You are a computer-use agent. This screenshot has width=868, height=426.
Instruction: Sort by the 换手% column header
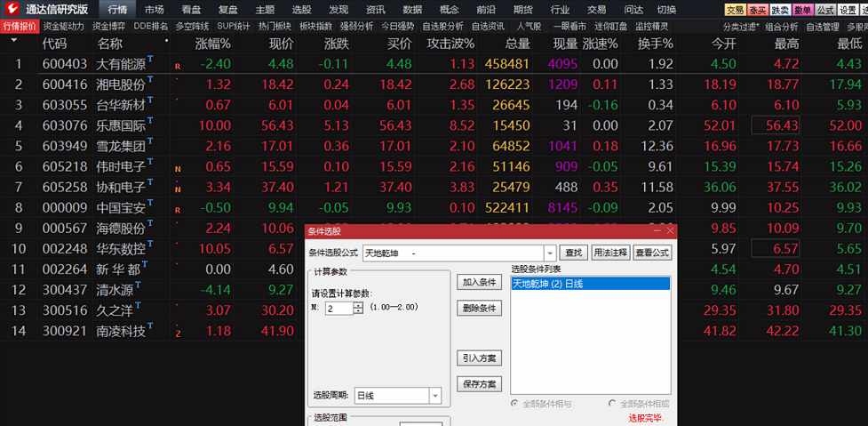click(x=655, y=44)
